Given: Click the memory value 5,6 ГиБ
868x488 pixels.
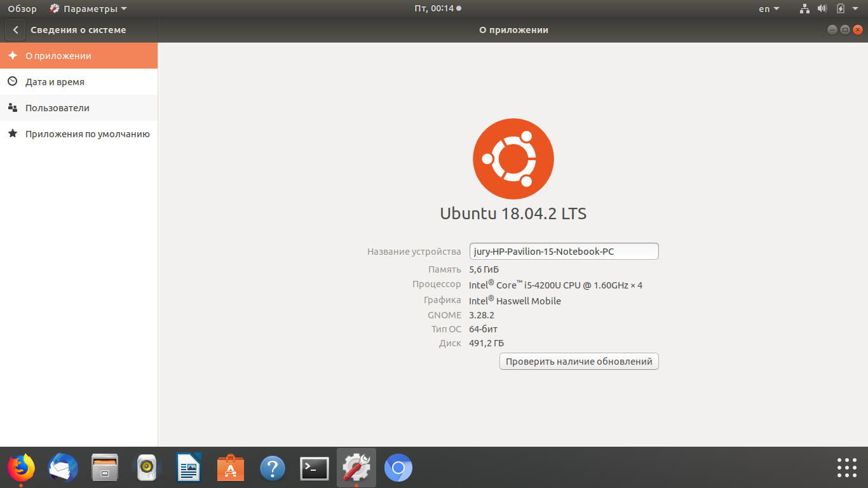Looking at the screenshot, I should click(484, 269).
